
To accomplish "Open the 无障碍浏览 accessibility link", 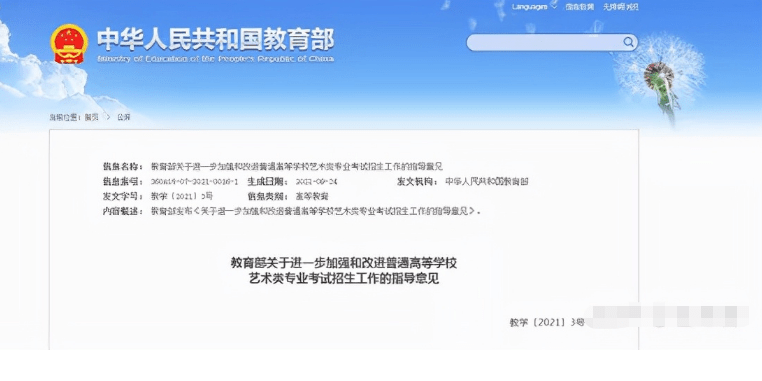I will pos(621,7).
